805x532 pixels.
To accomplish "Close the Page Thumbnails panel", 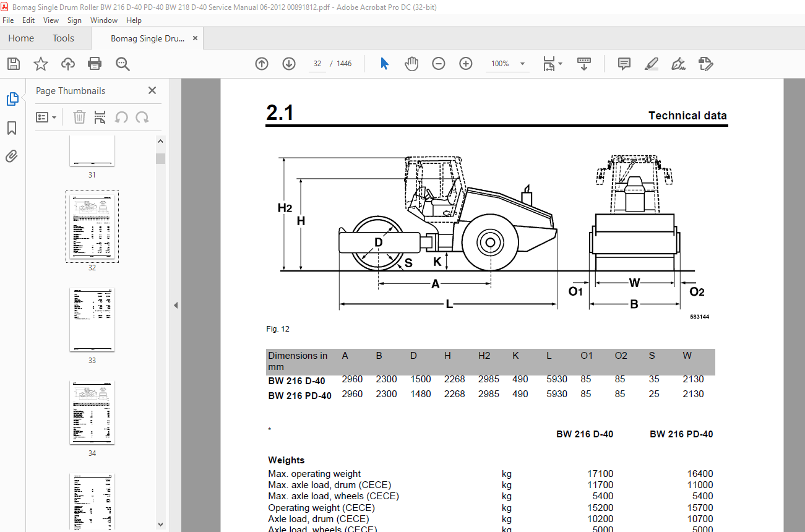I will [x=152, y=90].
